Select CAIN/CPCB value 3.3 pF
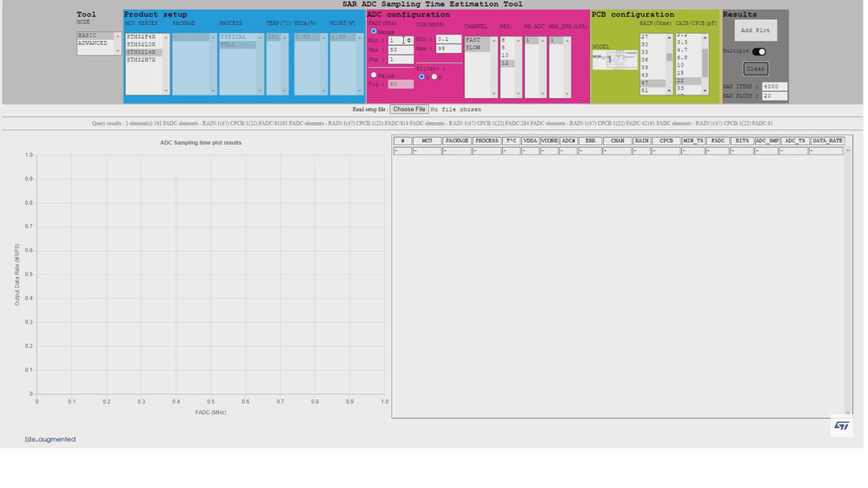The image size is (868, 488). (688, 42)
